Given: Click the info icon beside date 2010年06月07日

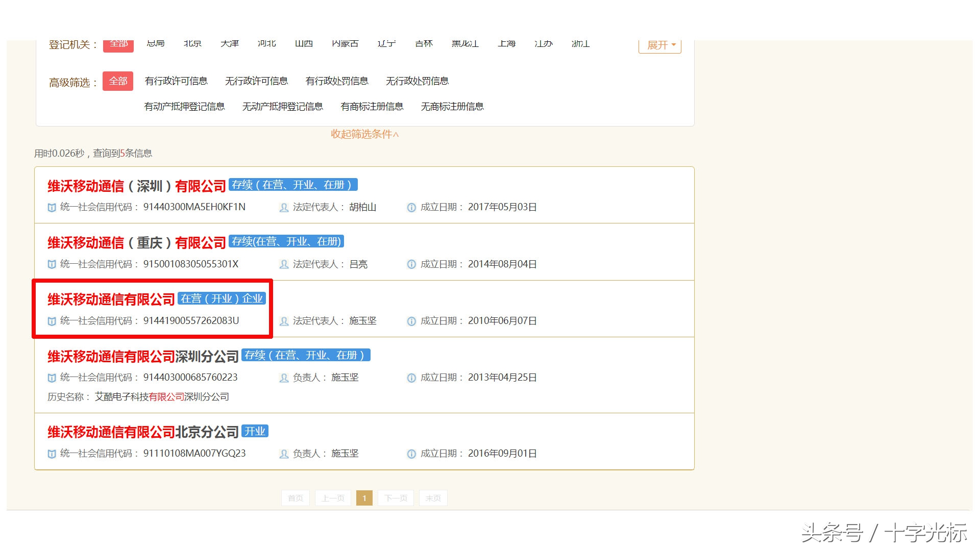Looking at the screenshot, I should click(x=411, y=321).
